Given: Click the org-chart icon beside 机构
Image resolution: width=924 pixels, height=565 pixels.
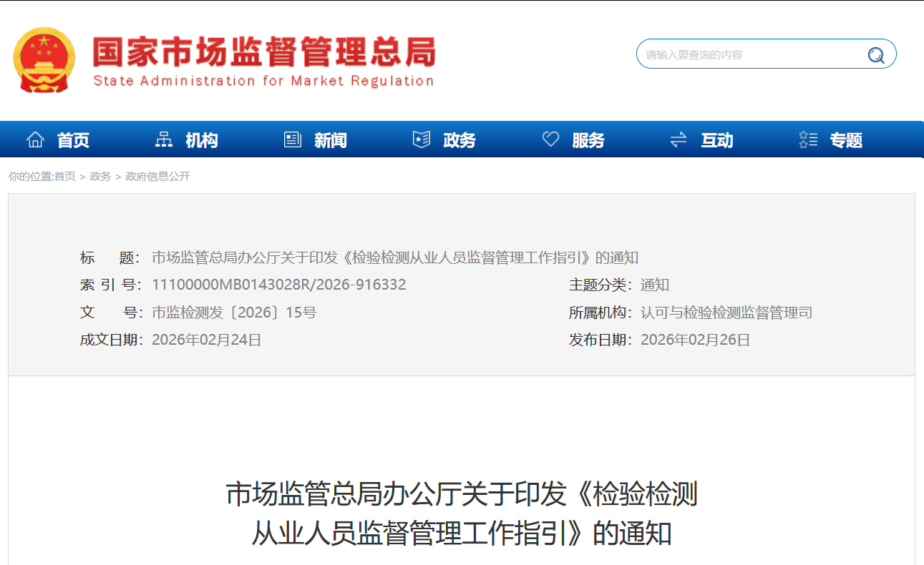Looking at the screenshot, I should [x=164, y=140].
